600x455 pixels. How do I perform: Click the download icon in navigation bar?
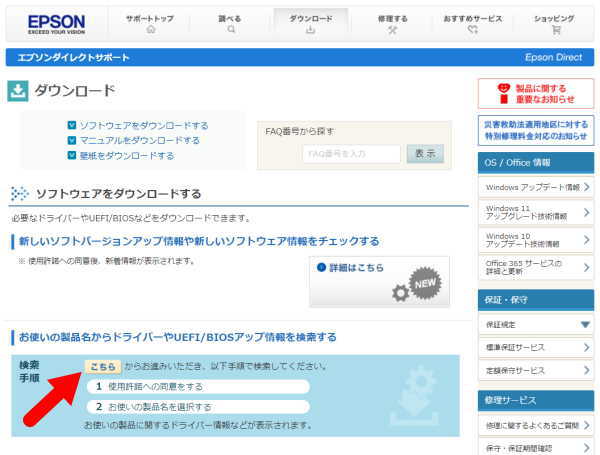(x=311, y=31)
